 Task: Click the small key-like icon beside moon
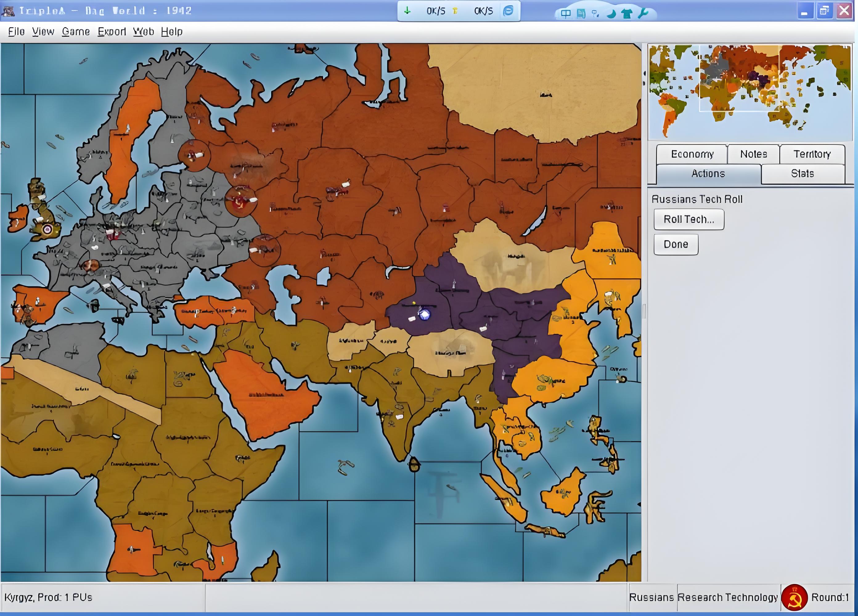click(595, 14)
